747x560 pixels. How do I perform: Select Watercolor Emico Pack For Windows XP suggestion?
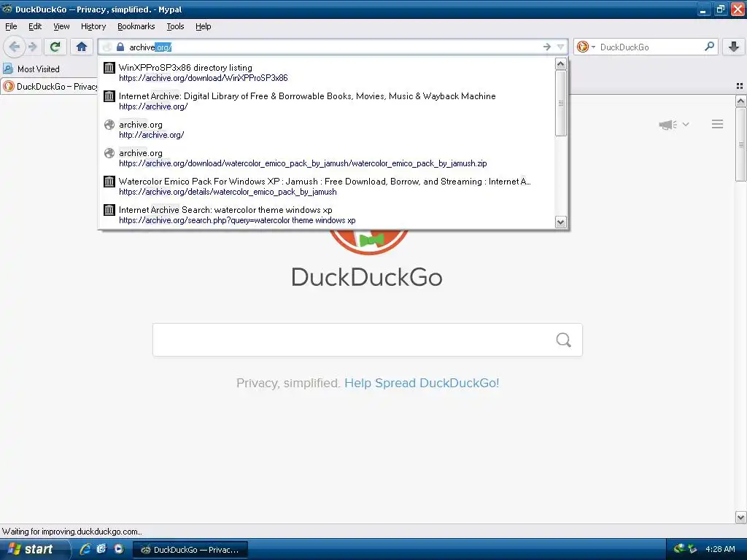click(327, 186)
